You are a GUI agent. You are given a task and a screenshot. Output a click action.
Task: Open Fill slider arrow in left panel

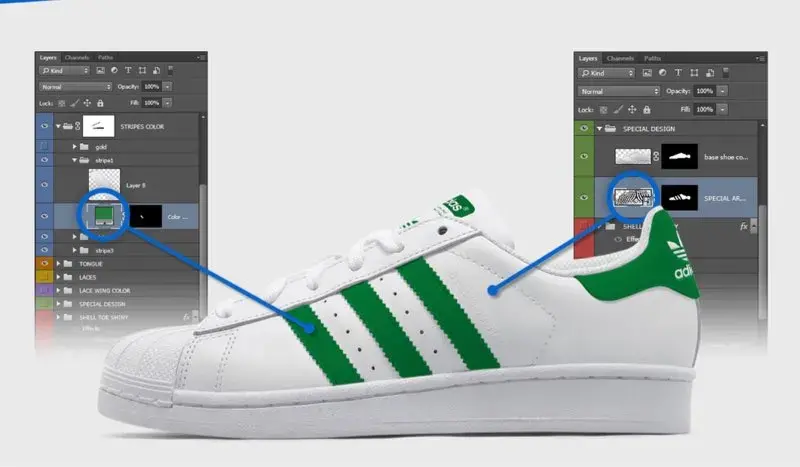click(167, 103)
